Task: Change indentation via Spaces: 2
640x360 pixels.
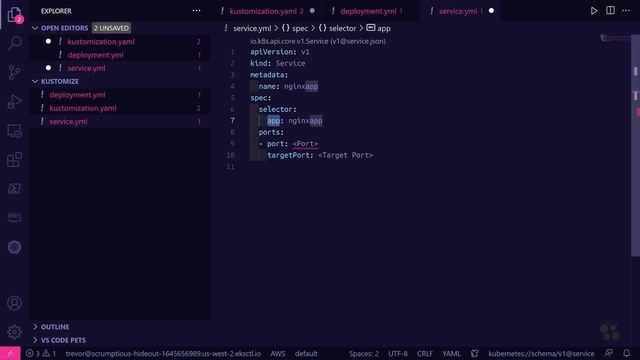Action: pos(364,353)
